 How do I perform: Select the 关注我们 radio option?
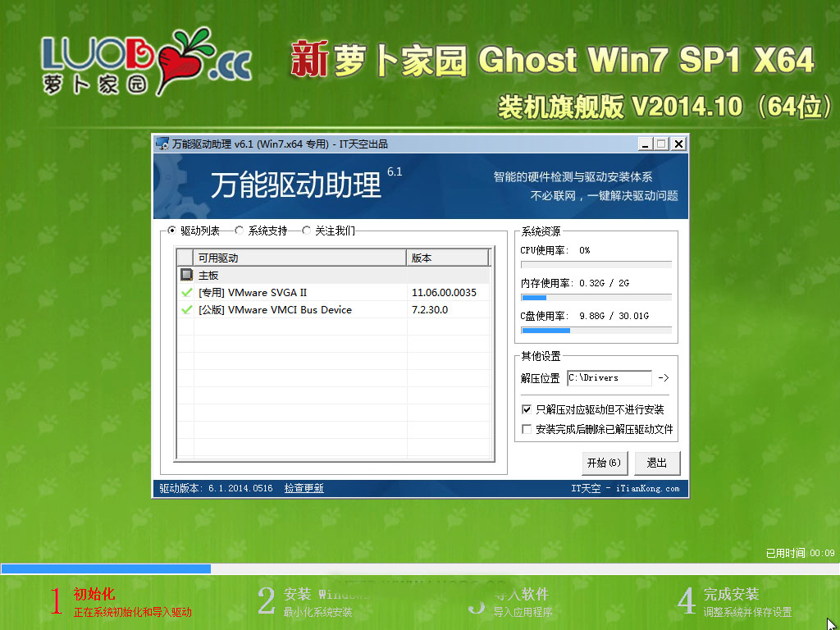tap(307, 231)
